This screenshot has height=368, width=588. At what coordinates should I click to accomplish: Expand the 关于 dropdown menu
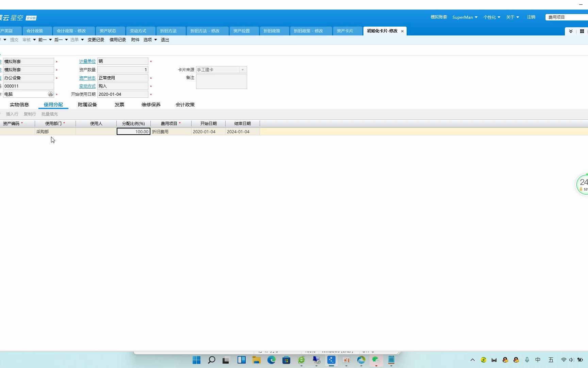point(512,17)
